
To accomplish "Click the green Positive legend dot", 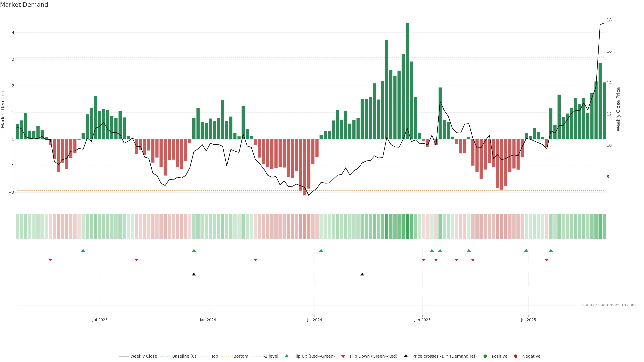I will 485,356.
